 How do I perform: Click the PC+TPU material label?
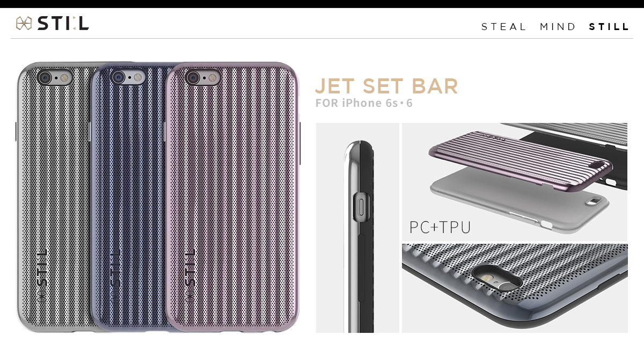pos(440,228)
